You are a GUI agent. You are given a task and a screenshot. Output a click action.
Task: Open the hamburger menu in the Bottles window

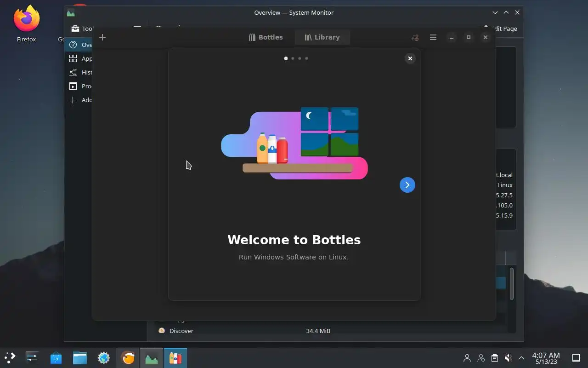(x=433, y=37)
